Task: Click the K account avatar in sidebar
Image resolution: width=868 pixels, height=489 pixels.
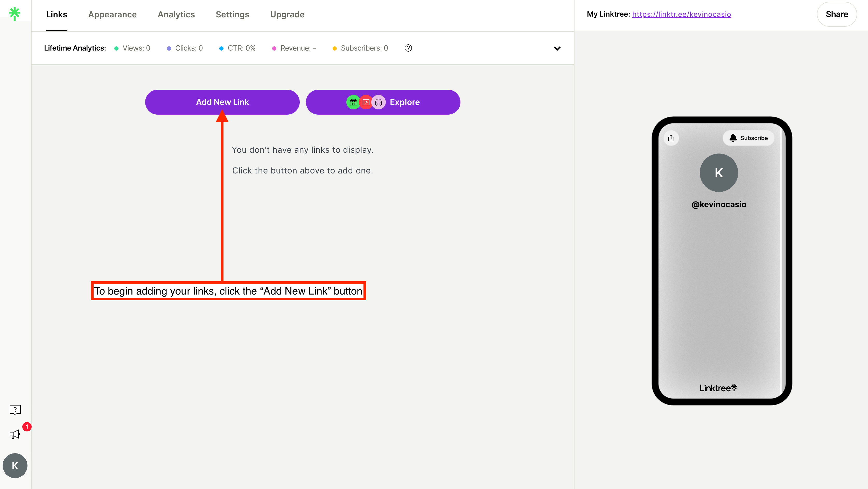Action: click(x=15, y=465)
